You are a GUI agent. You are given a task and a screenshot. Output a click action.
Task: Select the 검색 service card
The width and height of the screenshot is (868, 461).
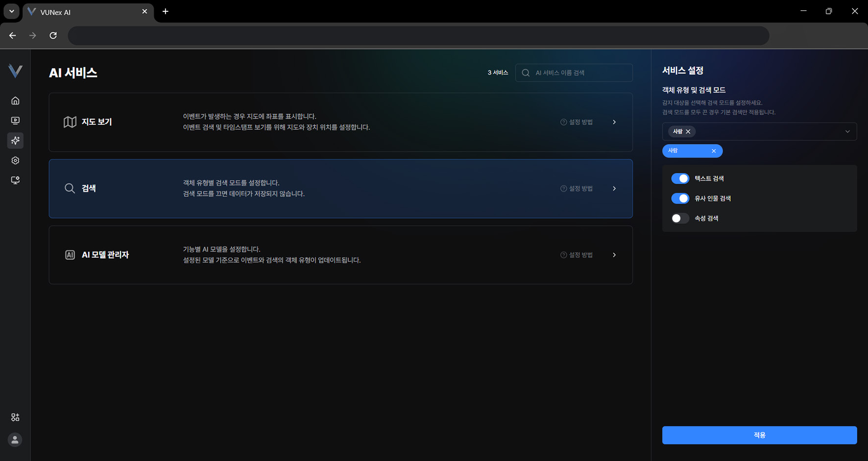(340, 189)
